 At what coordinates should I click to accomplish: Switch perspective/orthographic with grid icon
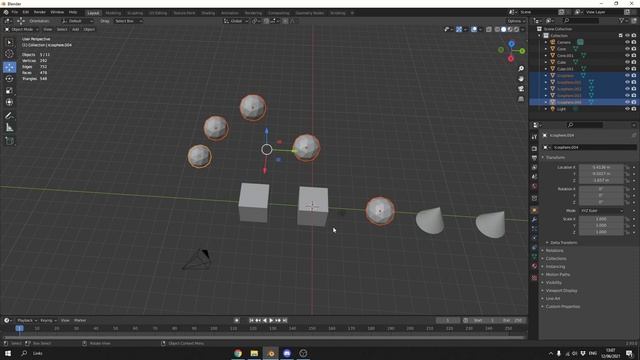pos(521,99)
